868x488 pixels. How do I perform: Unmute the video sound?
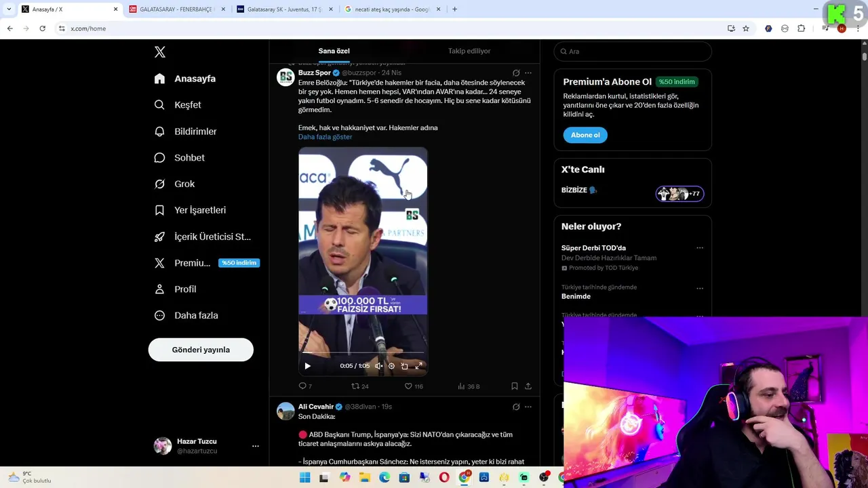[379, 366]
